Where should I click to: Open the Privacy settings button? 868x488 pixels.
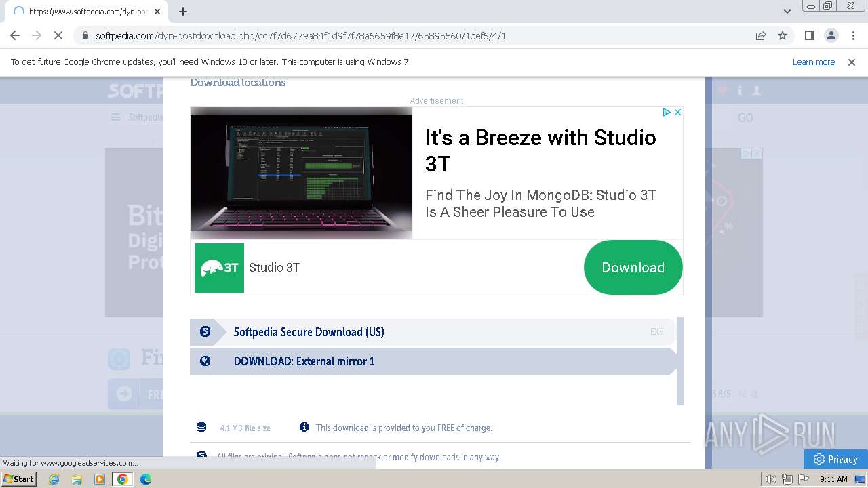(835, 459)
